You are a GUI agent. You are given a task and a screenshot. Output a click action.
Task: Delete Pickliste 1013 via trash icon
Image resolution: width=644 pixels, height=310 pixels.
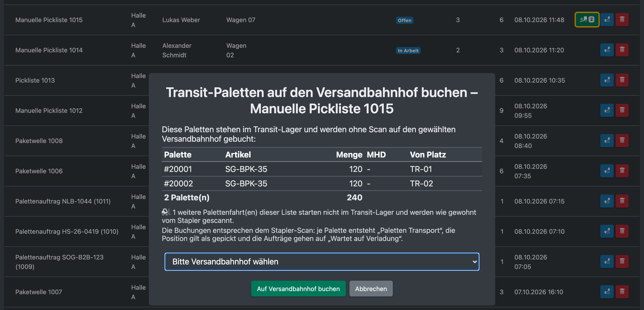622,80
